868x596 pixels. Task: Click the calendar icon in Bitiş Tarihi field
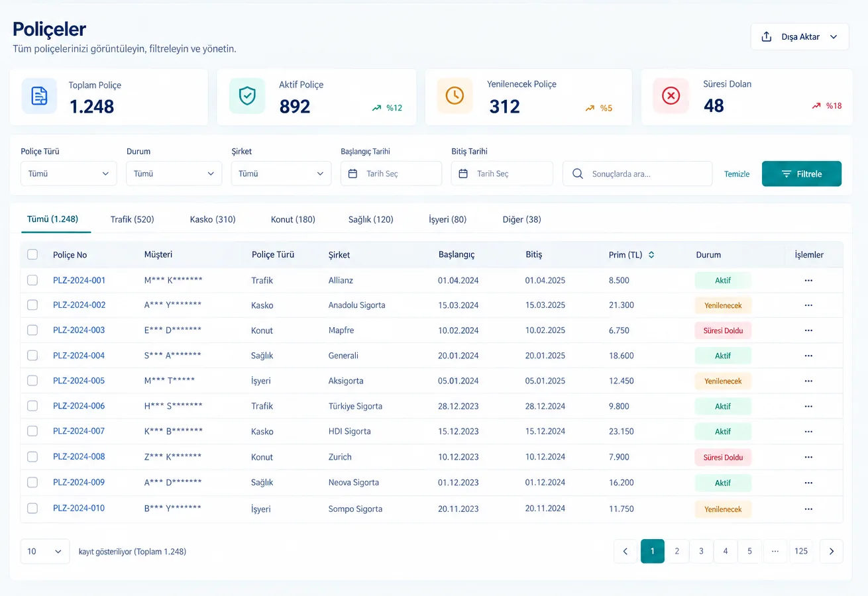[x=463, y=174]
